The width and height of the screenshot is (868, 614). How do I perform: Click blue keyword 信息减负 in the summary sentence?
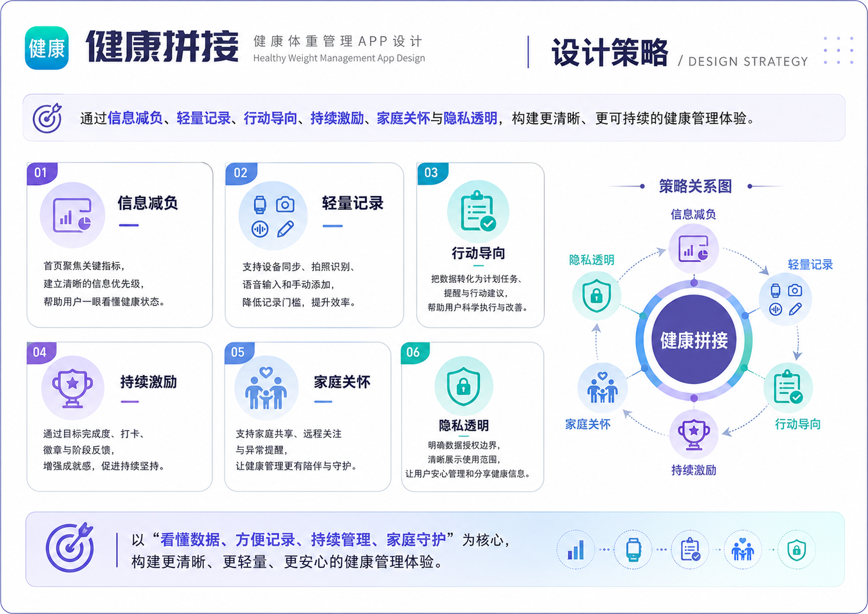tap(135, 118)
